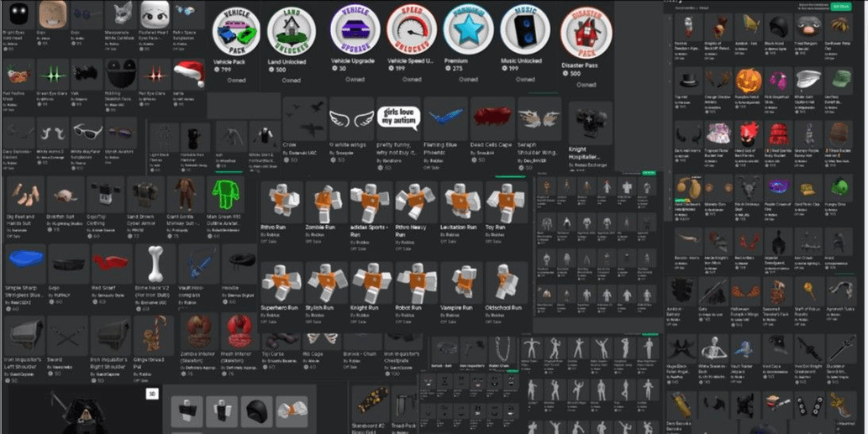
Task: Open the Gingerbread Pal item
Action: point(154,335)
